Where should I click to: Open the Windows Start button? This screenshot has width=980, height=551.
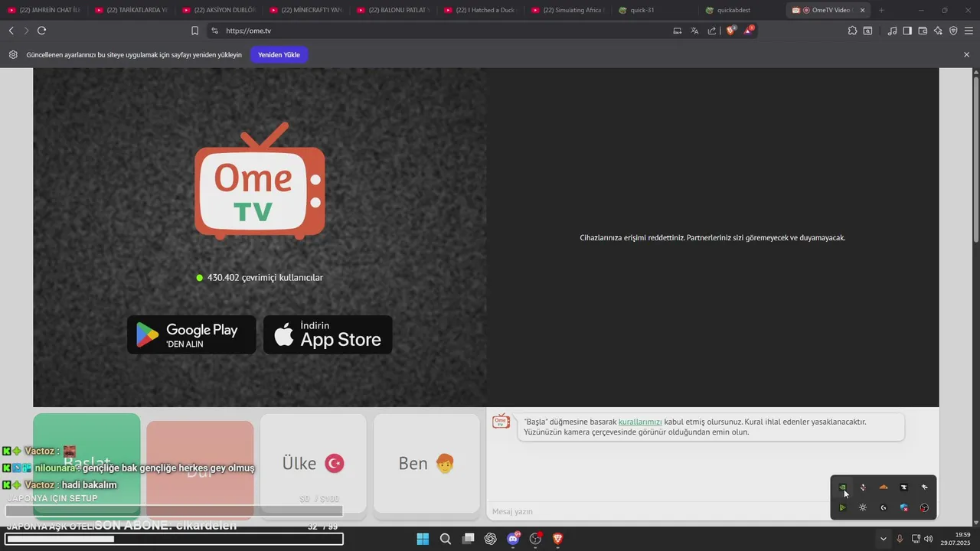point(423,539)
